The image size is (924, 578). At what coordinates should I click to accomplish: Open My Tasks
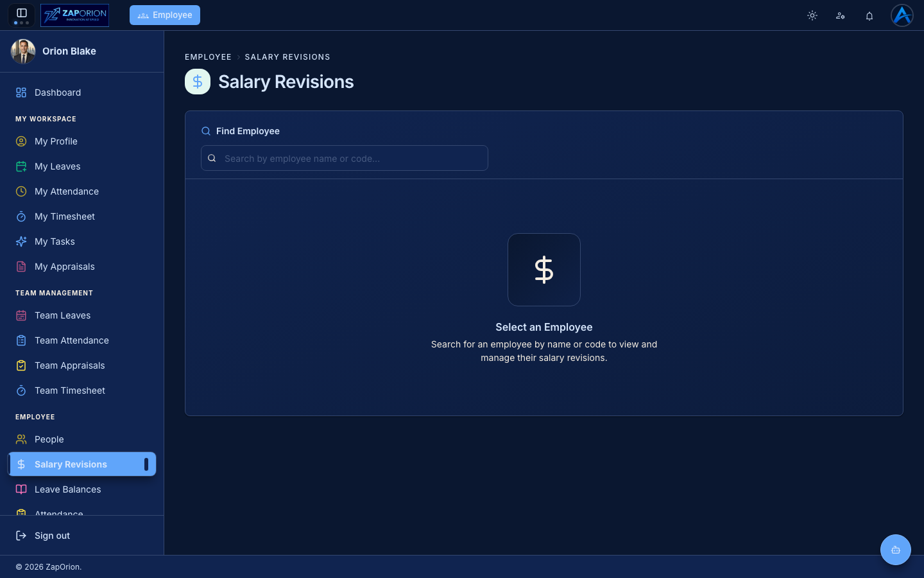click(x=81, y=241)
